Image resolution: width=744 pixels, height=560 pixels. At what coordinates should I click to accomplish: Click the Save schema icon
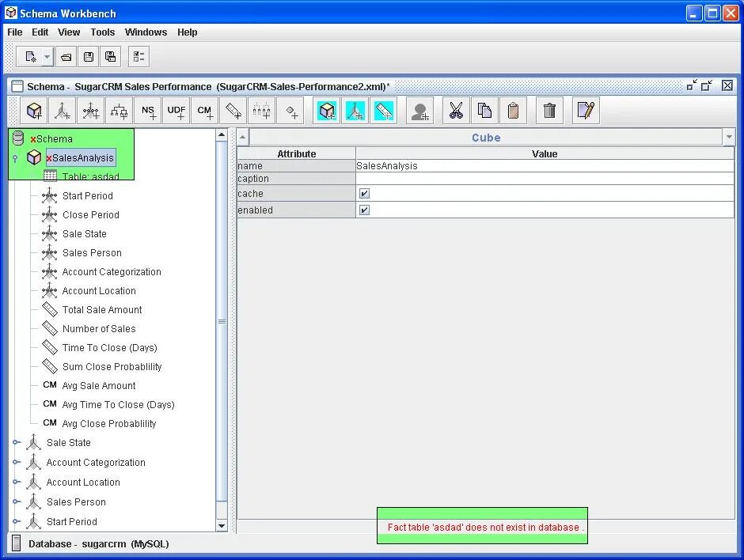tap(89, 57)
